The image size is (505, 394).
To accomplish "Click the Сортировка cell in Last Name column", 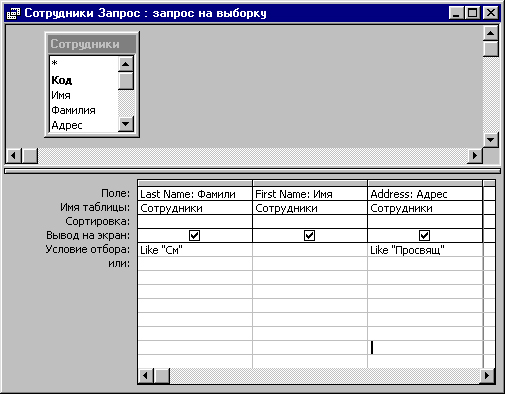I will pos(195,222).
